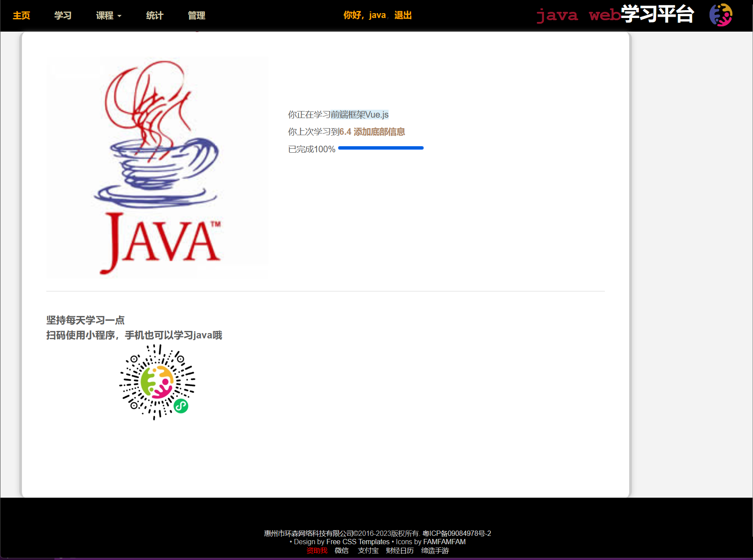Open the course 前端框架Vue.js link

click(360, 115)
